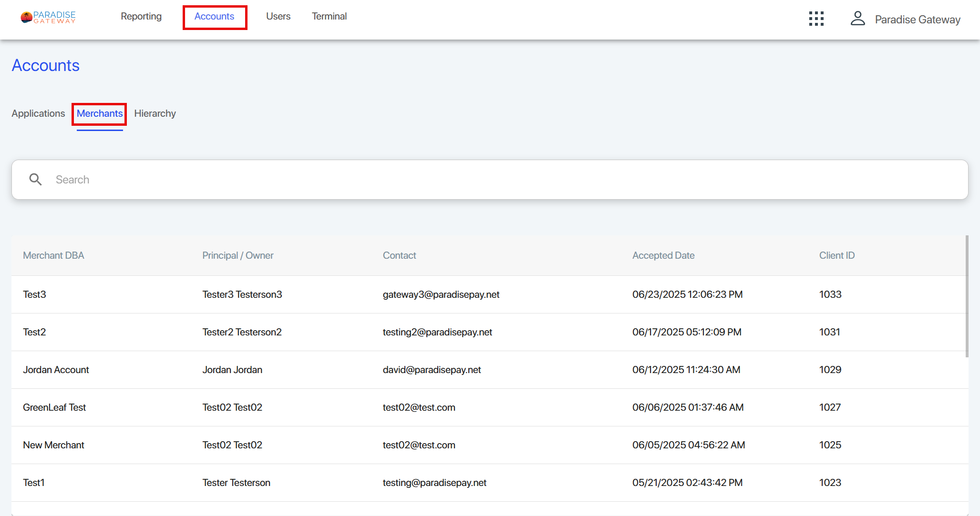The image size is (980, 516).
Task: Click Client ID 1033
Action: (x=830, y=294)
